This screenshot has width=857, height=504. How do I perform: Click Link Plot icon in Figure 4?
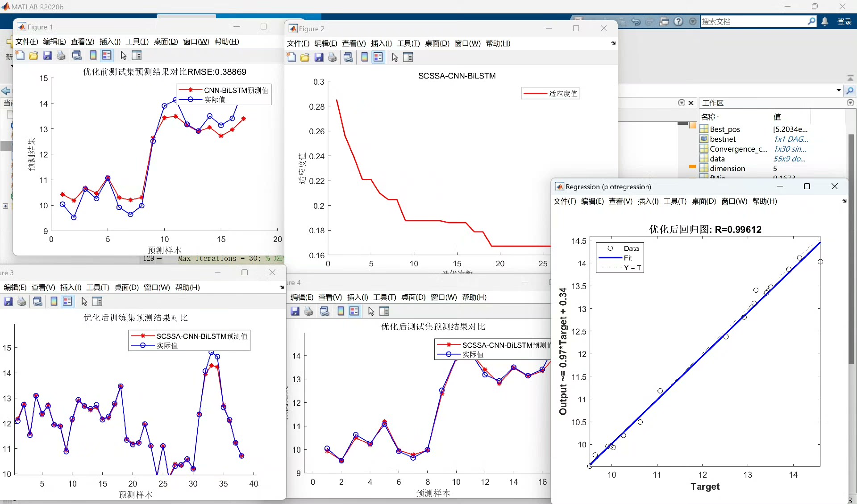click(324, 311)
